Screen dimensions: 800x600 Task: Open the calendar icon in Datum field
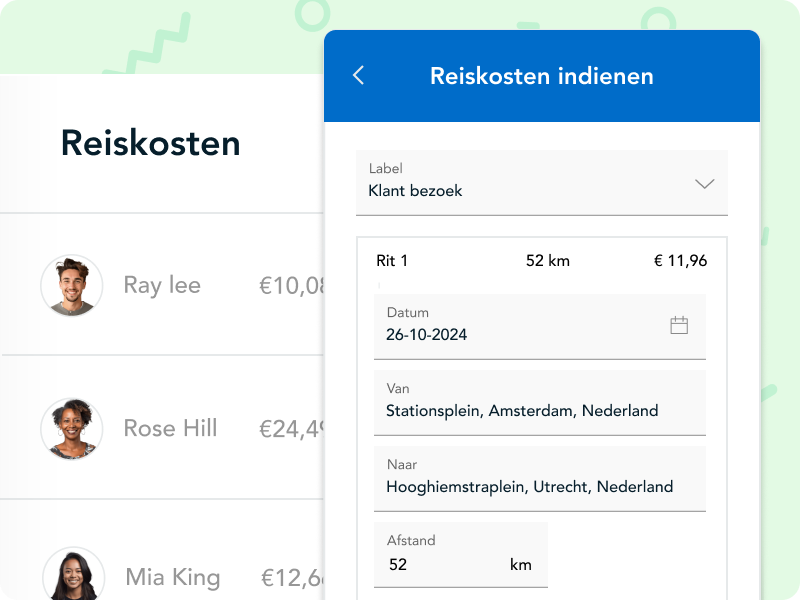(x=679, y=325)
